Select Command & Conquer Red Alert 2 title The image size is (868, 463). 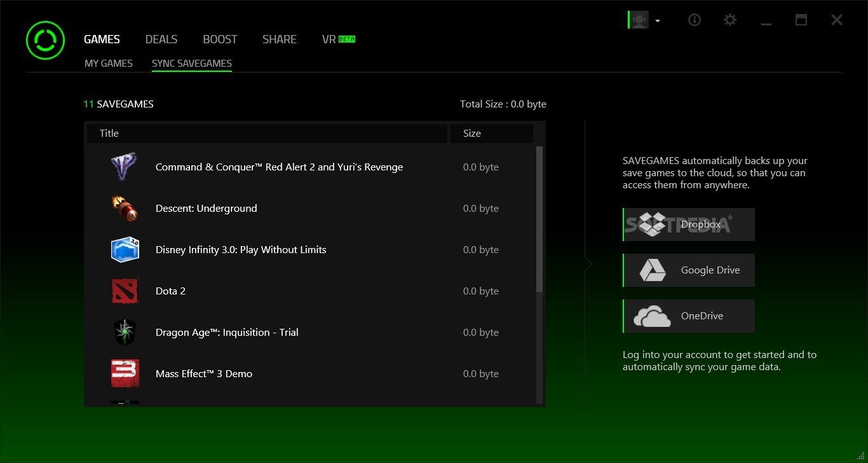pyautogui.click(x=279, y=167)
